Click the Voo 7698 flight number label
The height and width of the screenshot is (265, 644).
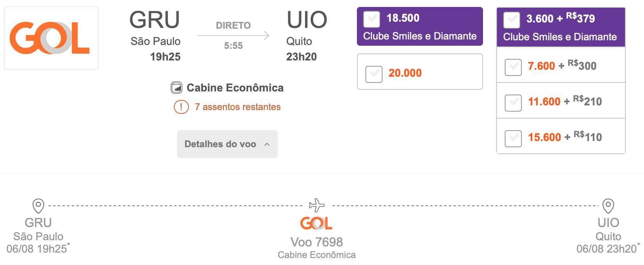[317, 242]
